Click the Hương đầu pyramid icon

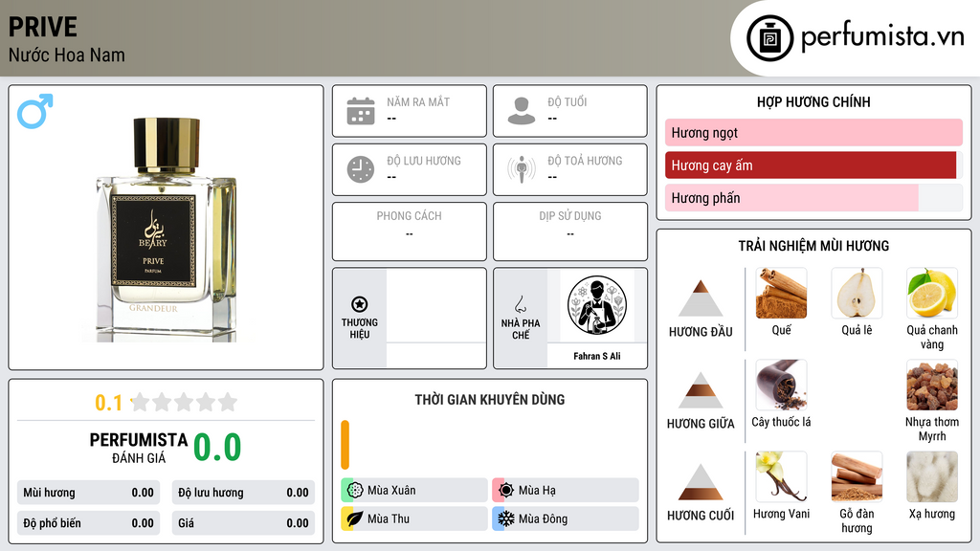pos(701,298)
